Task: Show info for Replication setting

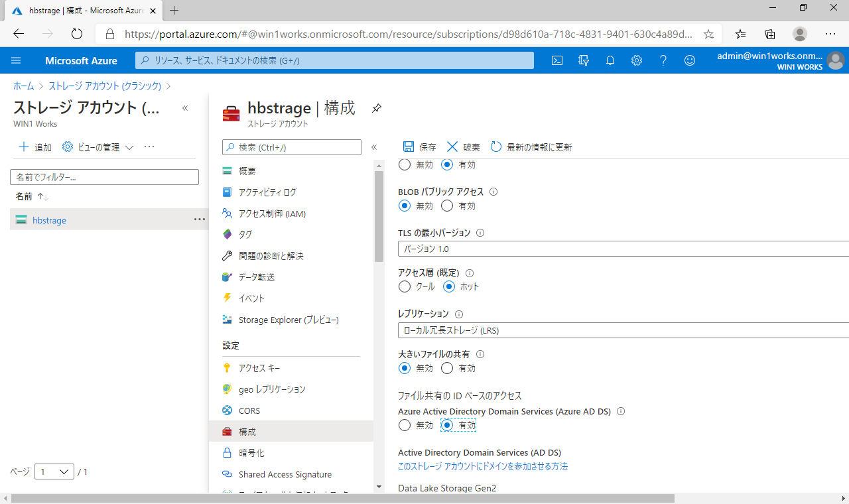Action: tap(459, 314)
